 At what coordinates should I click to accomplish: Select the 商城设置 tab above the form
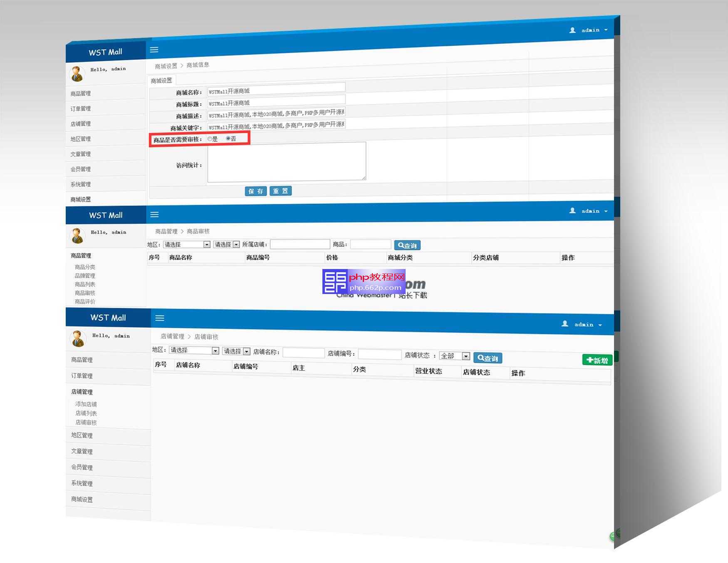(x=161, y=81)
